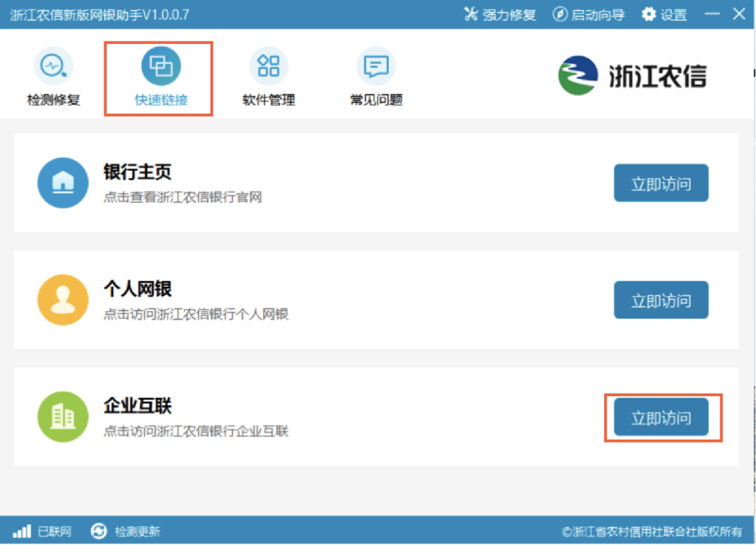Click the blue 银行主页 house icon
756x545 pixels.
[x=63, y=183]
